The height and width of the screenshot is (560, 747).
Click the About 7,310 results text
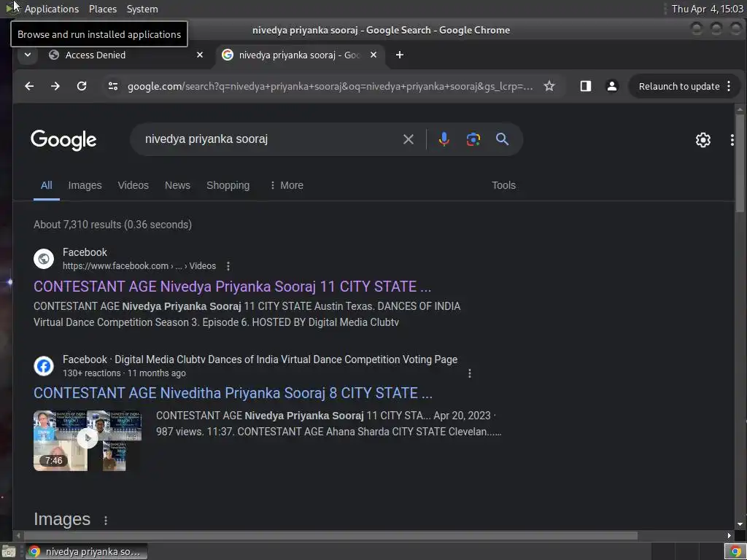pyautogui.click(x=112, y=225)
